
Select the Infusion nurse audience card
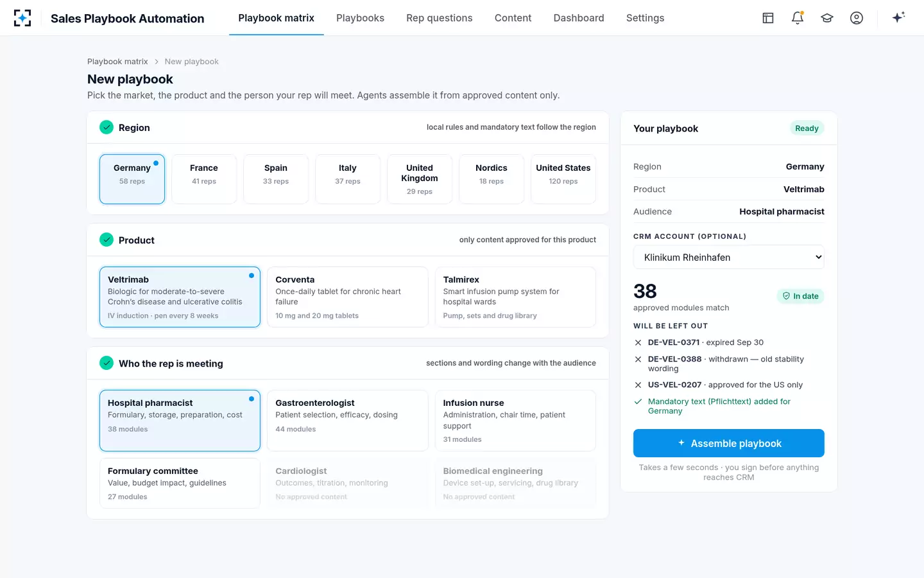click(515, 421)
